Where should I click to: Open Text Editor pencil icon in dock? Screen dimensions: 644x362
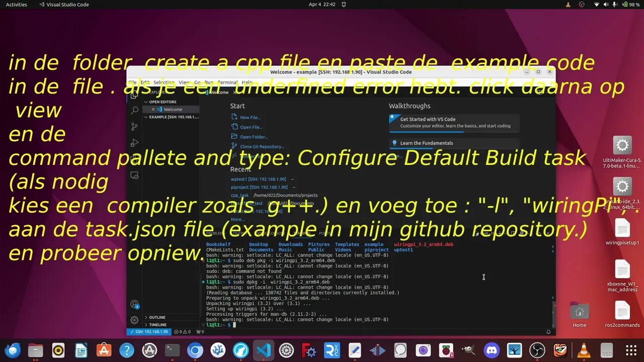(x=355, y=350)
